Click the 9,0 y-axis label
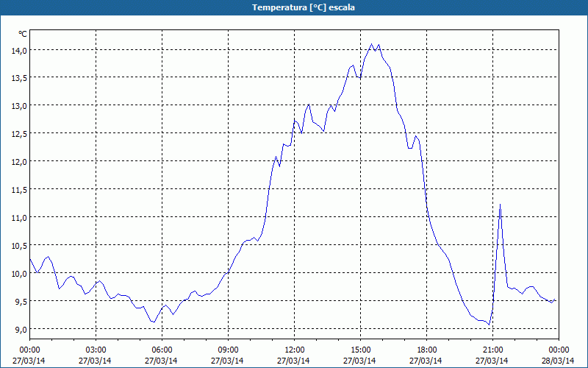Image resolution: width=588 pixels, height=368 pixels. click(x=21, y=329)
